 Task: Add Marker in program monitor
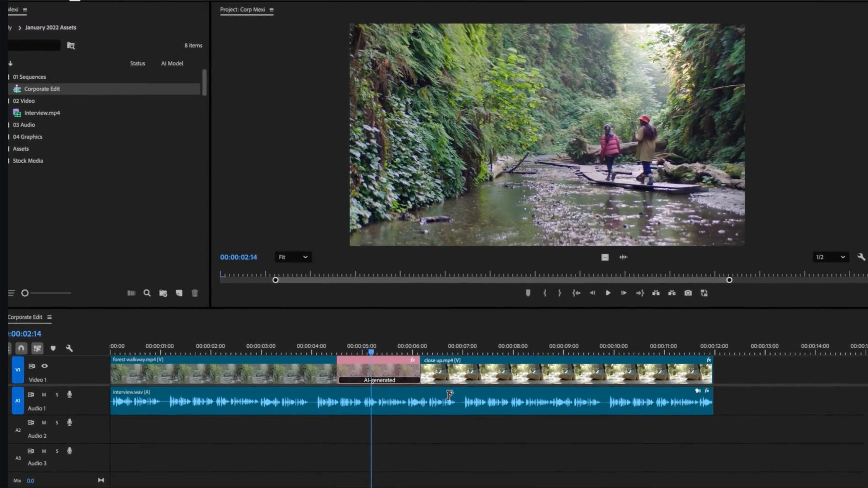coord(528,293)
